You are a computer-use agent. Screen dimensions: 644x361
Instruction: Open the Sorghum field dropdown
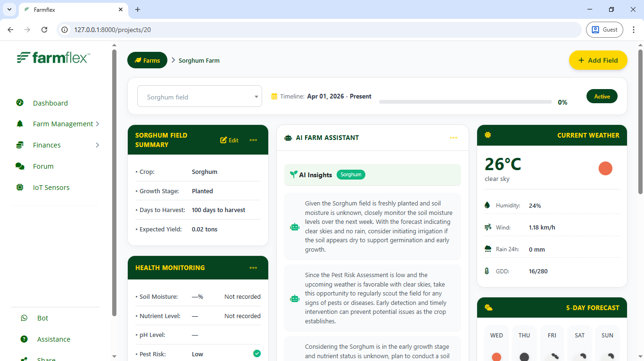(x=199, y=97)
